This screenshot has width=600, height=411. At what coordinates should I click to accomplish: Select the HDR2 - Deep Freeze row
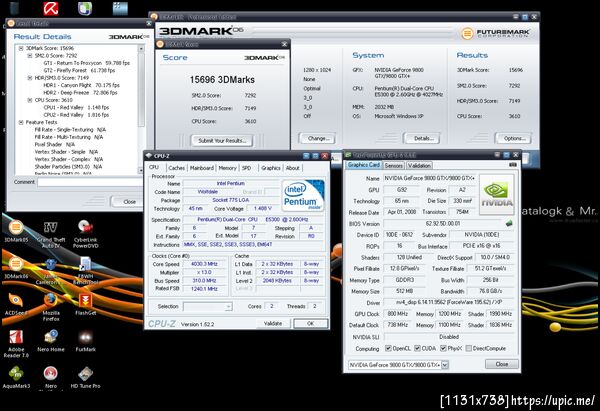[x=80, y=93]
